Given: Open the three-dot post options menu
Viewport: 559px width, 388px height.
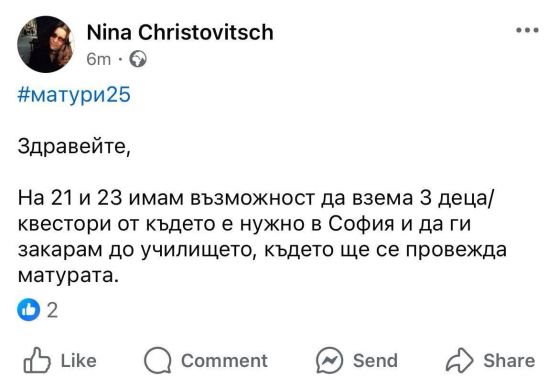Looking at the screenshot, I should (x=528, y=30).
